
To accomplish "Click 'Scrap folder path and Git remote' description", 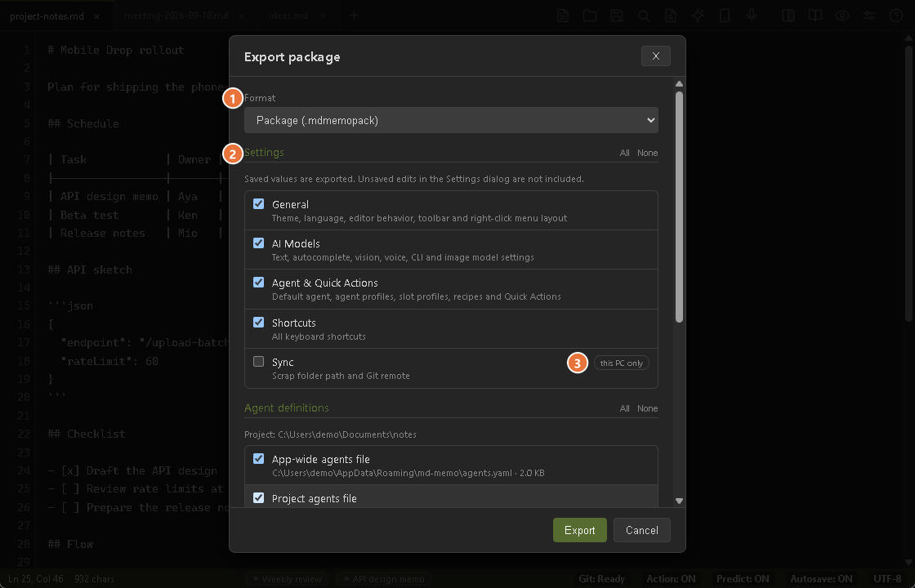I will point(341,376).
